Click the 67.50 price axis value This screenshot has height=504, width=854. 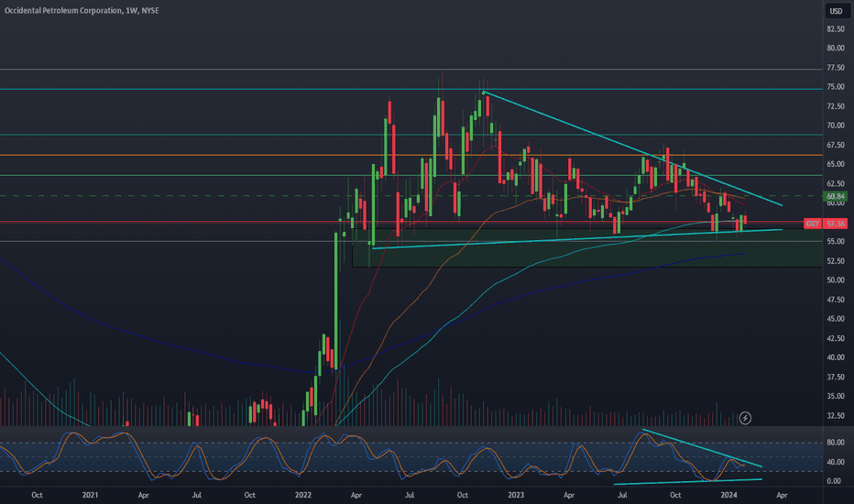coord(836,145)
